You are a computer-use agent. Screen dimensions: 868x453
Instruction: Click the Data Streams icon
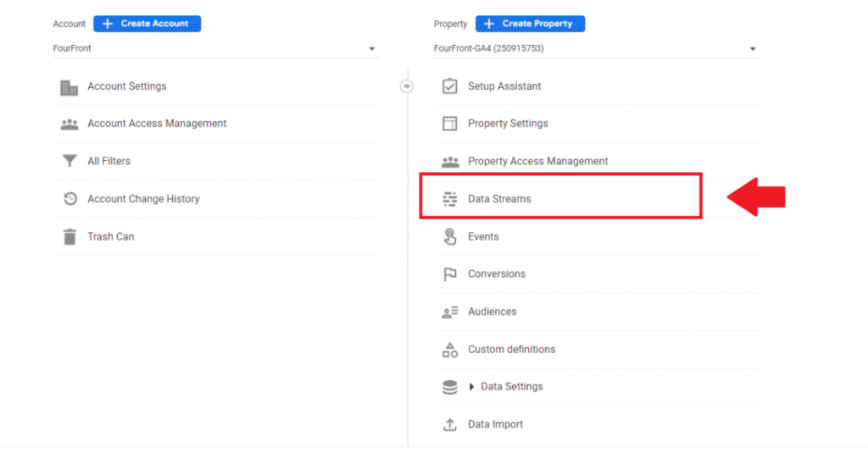(449, 199)
